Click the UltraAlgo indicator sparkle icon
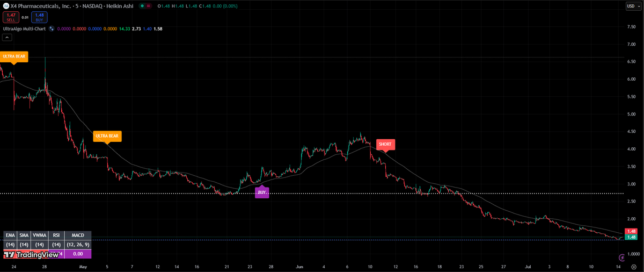This screenshot has width=644, height=272. tap(52, 28)
